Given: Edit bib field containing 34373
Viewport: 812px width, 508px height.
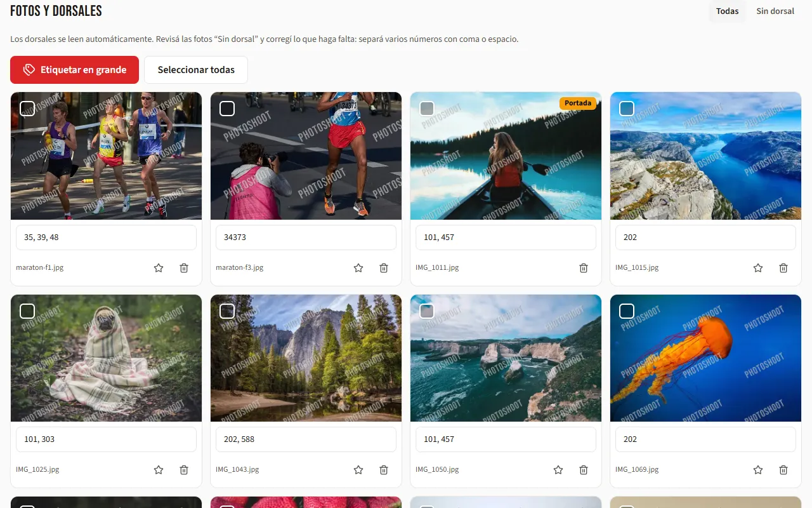Looking at the screenshot, I should coord(306,237).
